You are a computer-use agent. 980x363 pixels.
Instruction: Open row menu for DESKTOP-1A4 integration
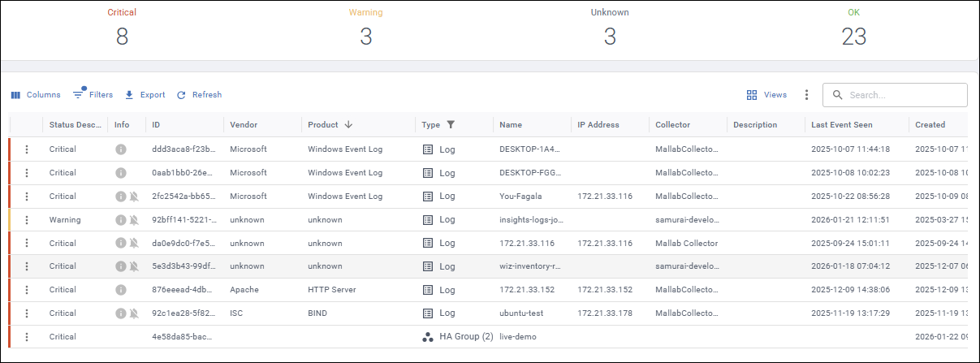27,149
